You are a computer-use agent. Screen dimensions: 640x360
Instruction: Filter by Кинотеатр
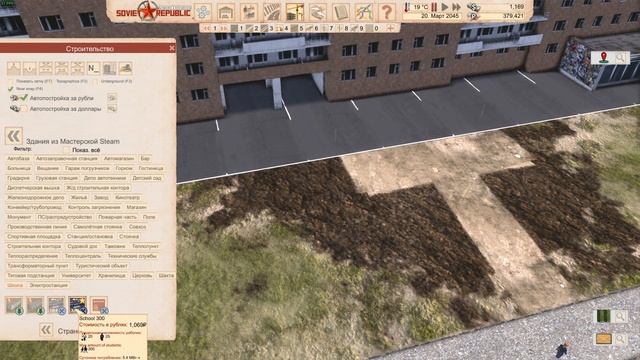point(127,198)
